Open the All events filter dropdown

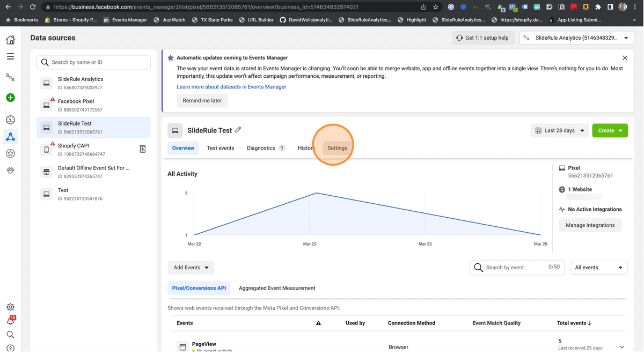tap(599, 268)
